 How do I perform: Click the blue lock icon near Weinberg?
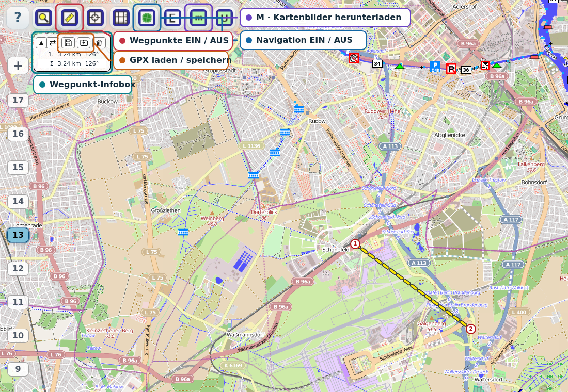tap(183, 232)
